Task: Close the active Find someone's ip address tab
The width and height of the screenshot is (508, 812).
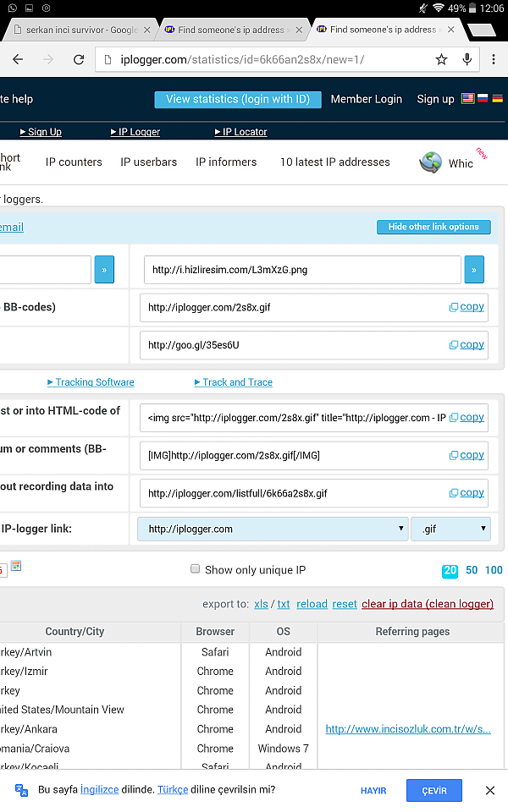Action: pos(451,30)
